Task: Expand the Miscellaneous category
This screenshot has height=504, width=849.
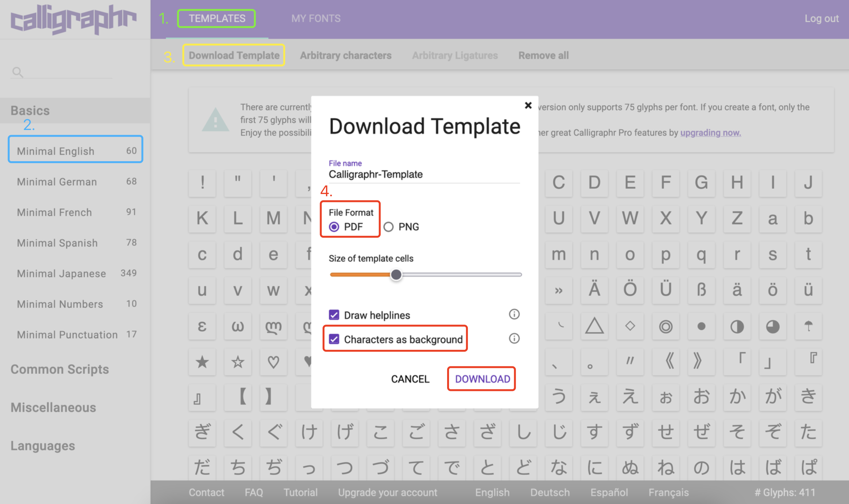Action: coord(53,407)
